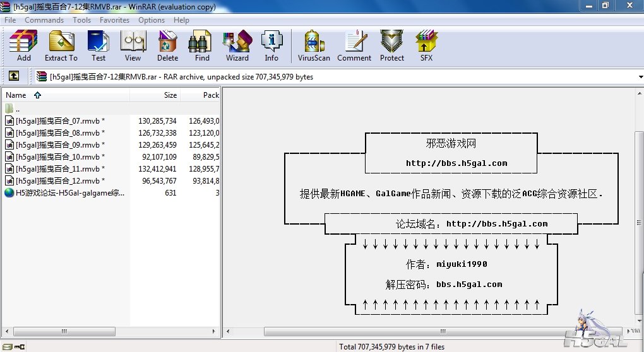Click the file list horizontal scrollbar thumb
This screenshot has width=644, height=352.
64,331
